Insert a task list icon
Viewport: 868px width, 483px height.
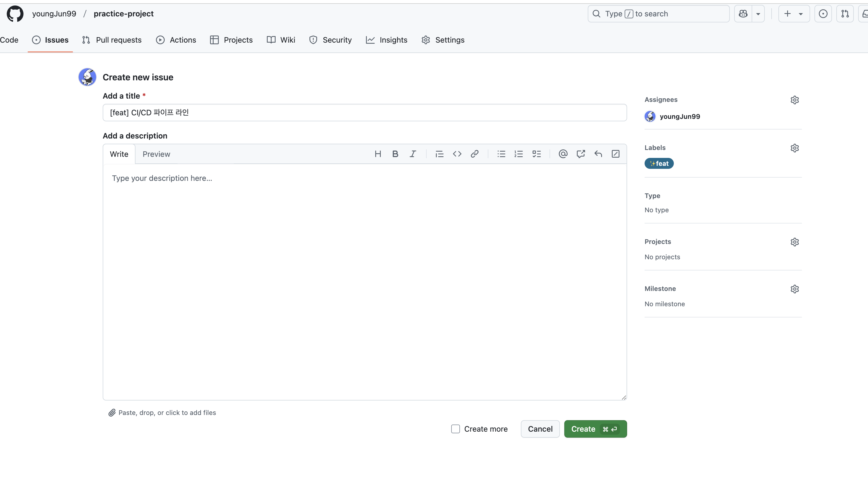[x=536, y=154]
